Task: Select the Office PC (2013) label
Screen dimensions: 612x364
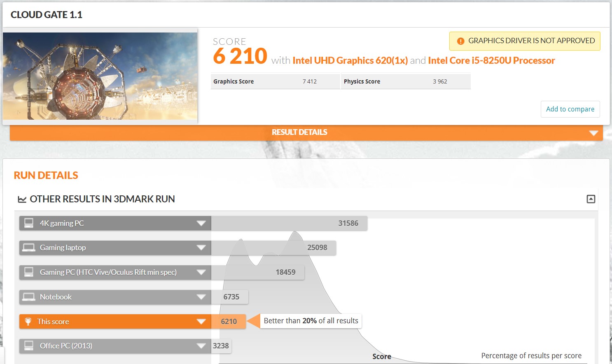Action: 66,346
